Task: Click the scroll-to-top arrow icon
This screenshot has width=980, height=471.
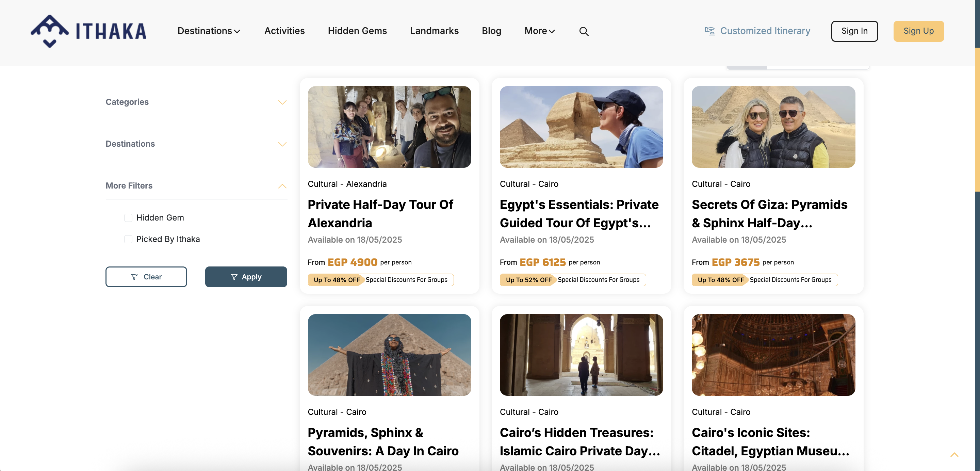Action: pyautogui.click(x=954, y=455)
